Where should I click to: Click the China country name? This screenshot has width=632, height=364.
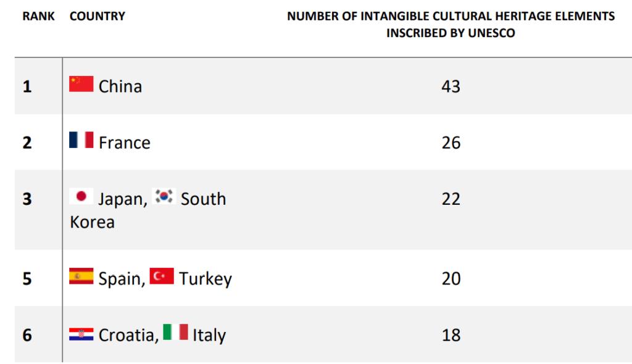[120, 86]
